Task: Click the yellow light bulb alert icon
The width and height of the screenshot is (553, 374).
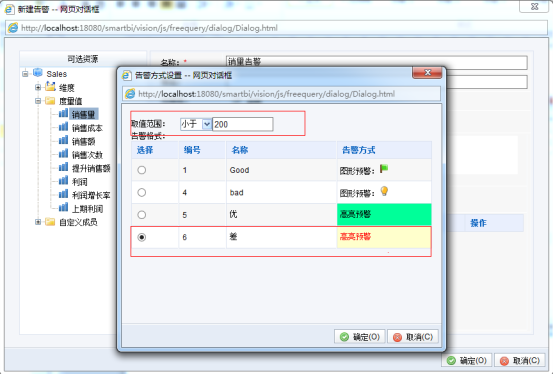Action: tap(384, 191)
